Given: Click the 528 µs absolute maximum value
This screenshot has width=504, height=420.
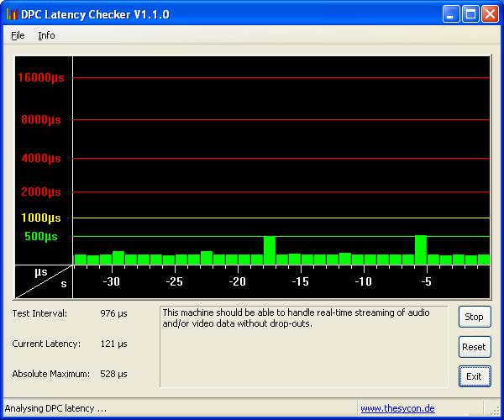Looking at the screenshot, I should coord(113,374).
